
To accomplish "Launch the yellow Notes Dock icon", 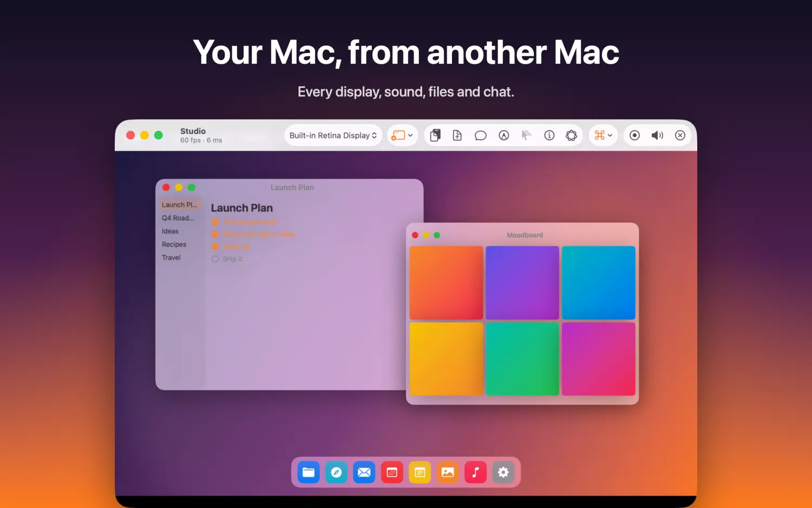I will point(420,472).
